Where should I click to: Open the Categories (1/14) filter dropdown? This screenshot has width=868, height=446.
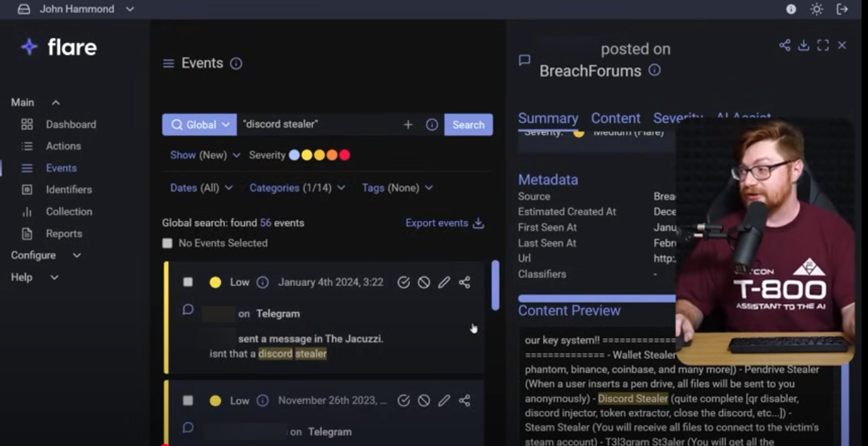(x=296, y=187)
